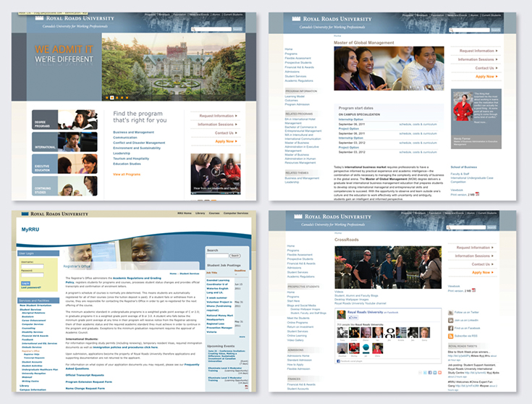Click RSS feed icon on CrossRoads page
Screen dimensions: 532x404
(x=450, y=336)
